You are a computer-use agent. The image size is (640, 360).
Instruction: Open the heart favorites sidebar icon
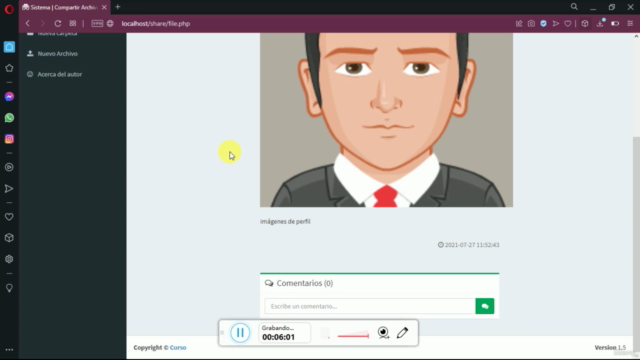coord(9,217)
